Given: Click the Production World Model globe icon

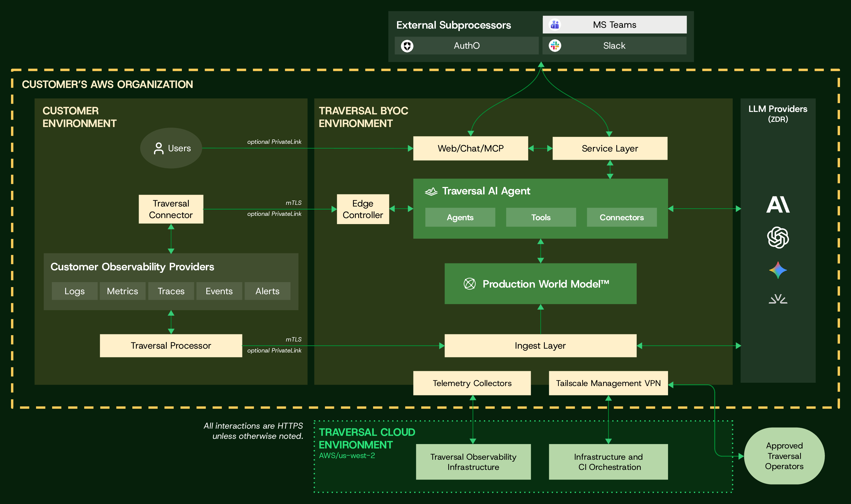Looking at the screenshot, I should pos(469,283).
